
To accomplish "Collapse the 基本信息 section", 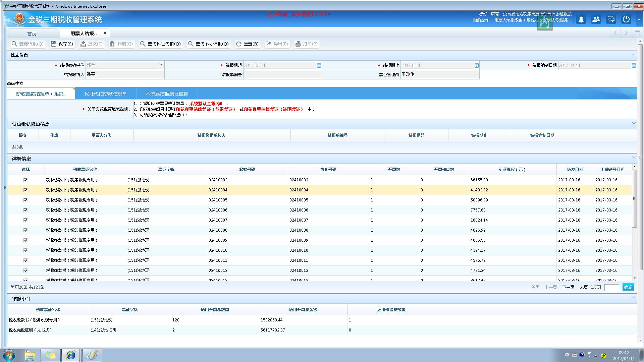I will click(x=634, y=55).
